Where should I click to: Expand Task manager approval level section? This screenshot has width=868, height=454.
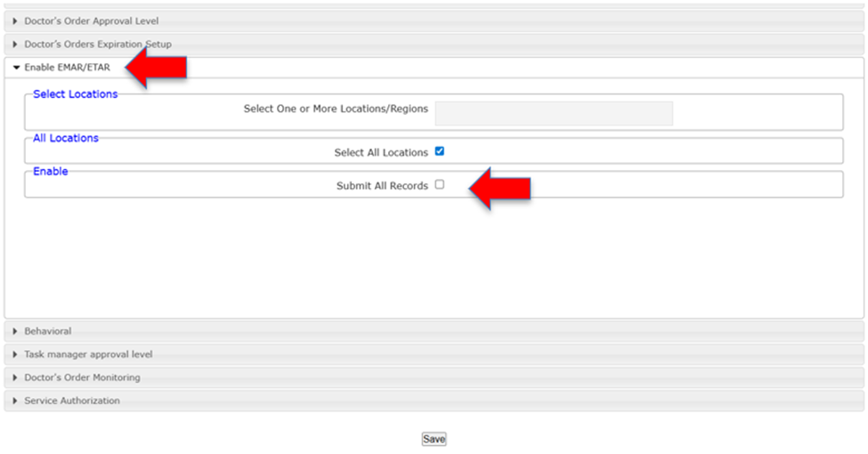(x=434, y=354)
